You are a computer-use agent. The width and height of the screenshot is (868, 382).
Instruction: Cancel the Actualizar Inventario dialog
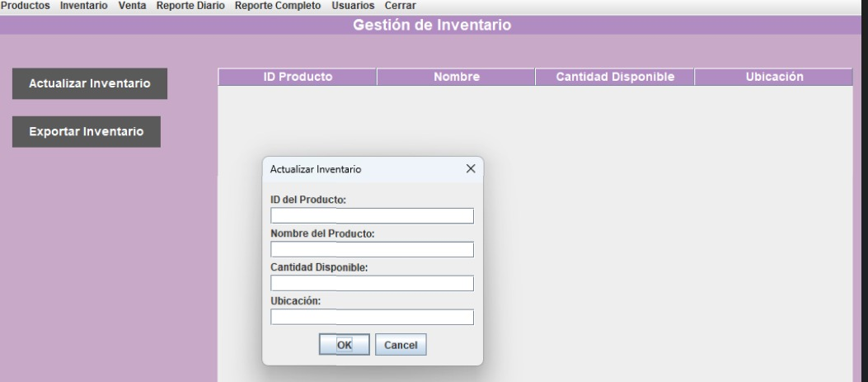click(401, 345)
